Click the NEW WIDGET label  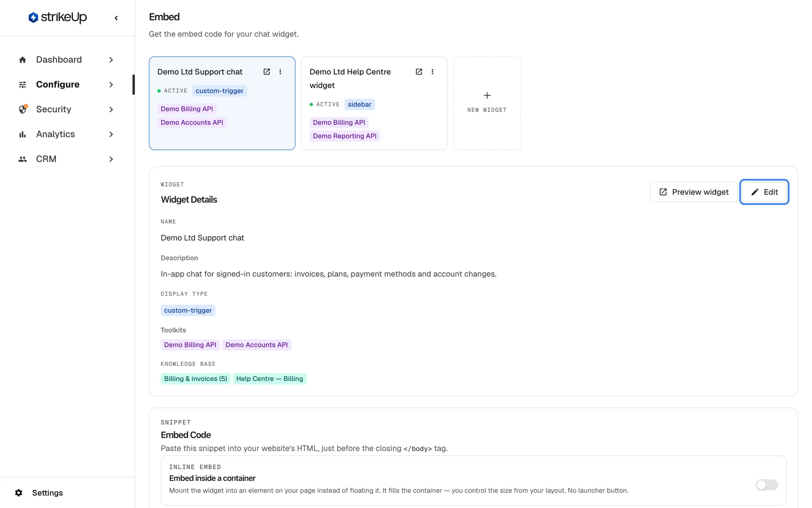[x=487, y=110]
